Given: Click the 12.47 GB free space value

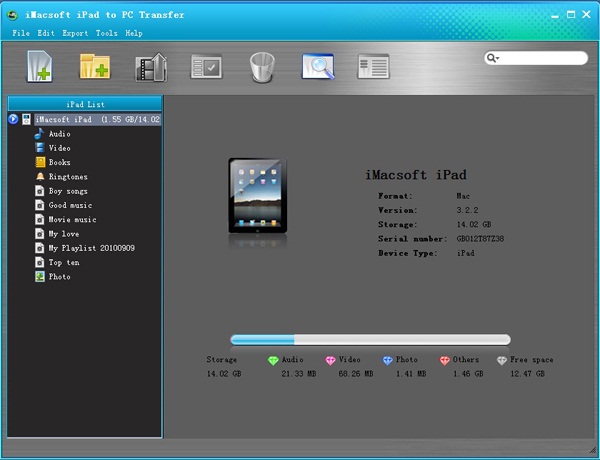Looking at the screenshot, I should tap(527, 374).
